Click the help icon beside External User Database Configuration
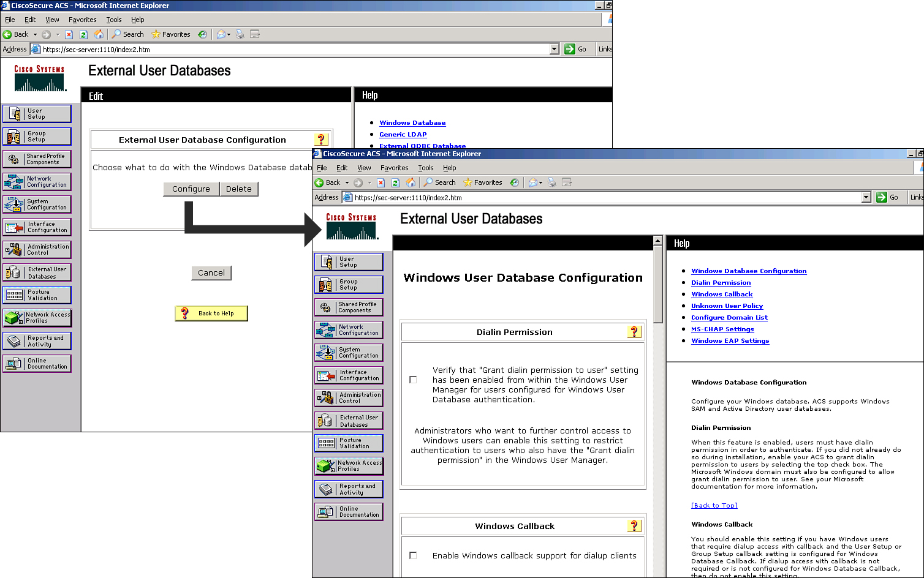The image size is (924, 578). [x=321, y=140]
